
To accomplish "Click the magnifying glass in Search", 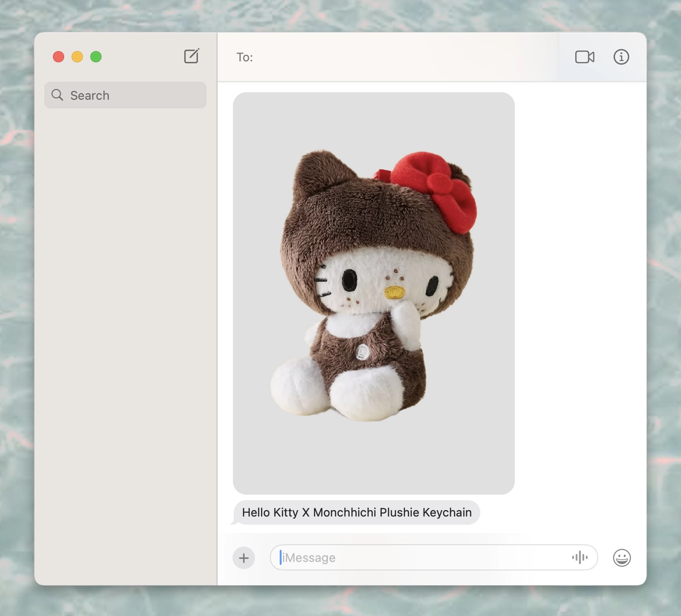I will click(57, 95).
